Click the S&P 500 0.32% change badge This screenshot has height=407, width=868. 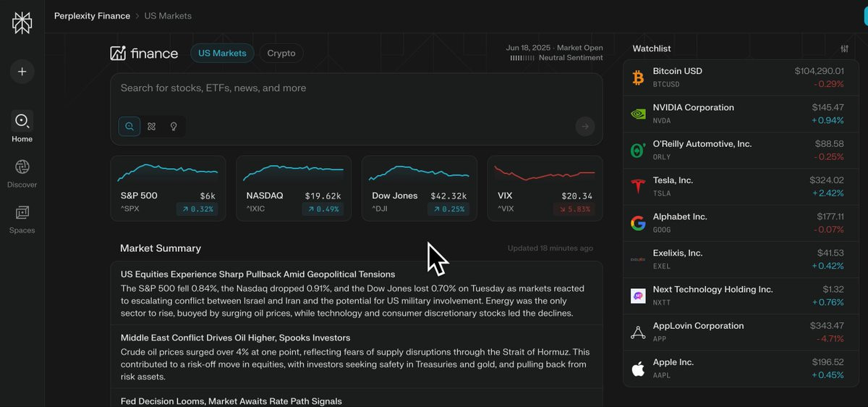click(197, 209)
